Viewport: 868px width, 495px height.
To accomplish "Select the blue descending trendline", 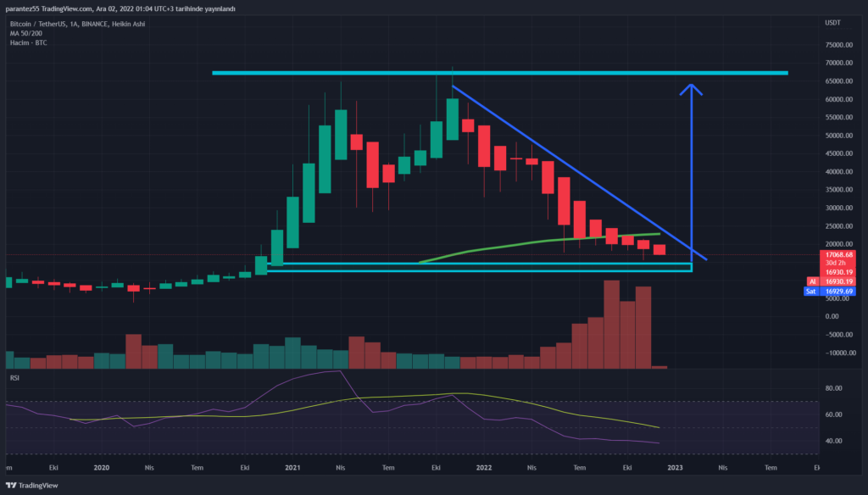I will 576,171.
